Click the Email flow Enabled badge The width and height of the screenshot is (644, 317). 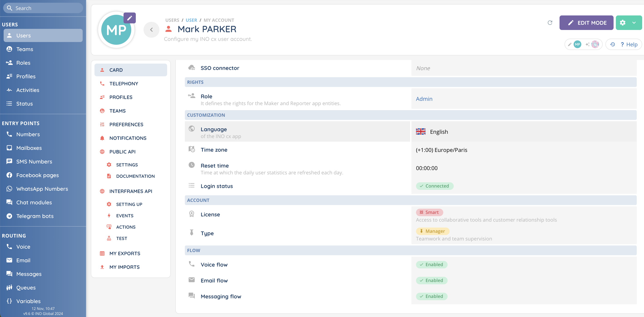click(x=431, y=280)
